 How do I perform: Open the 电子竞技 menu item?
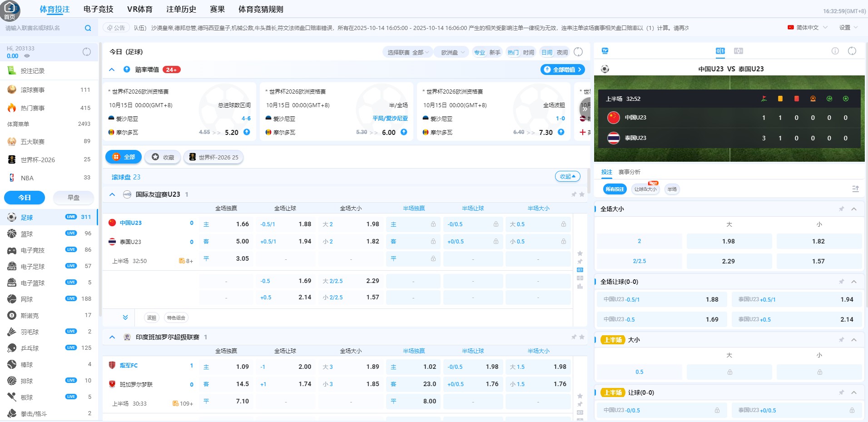pyautogui.click(x=98, y=9)
